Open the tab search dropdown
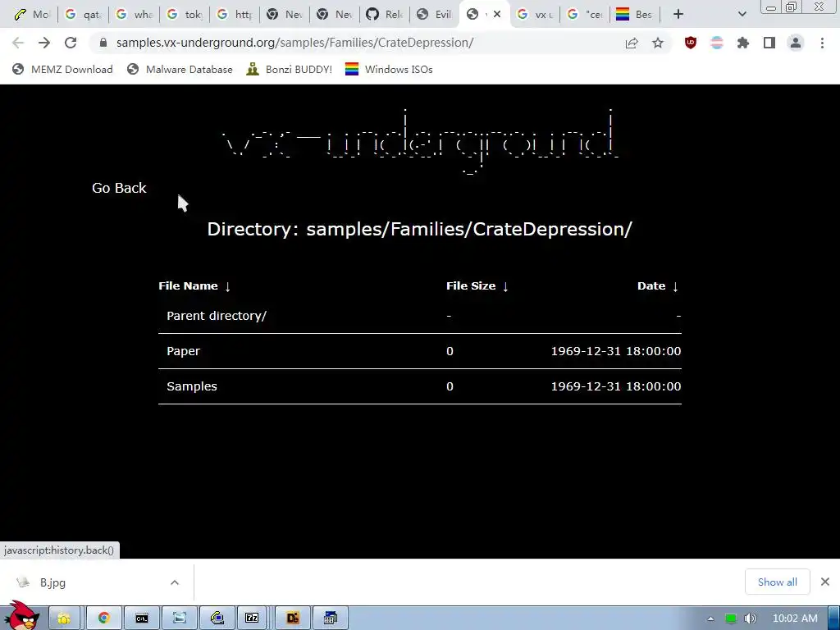 pyautogui.click(x=742, y=15)
